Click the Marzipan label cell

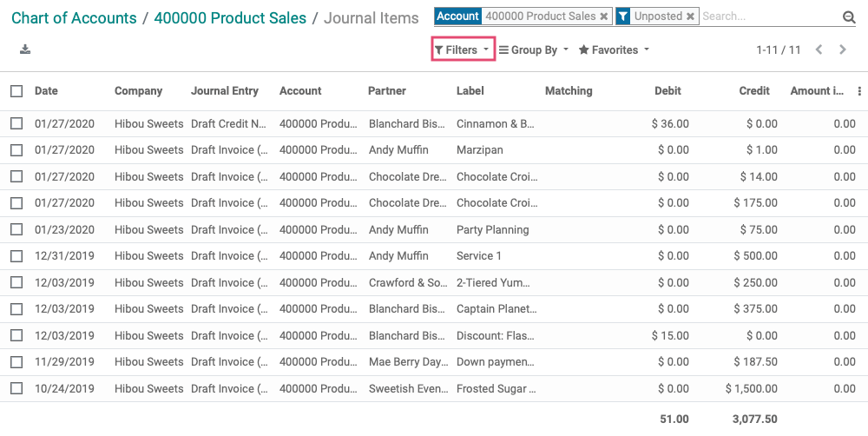pos(480,150)
